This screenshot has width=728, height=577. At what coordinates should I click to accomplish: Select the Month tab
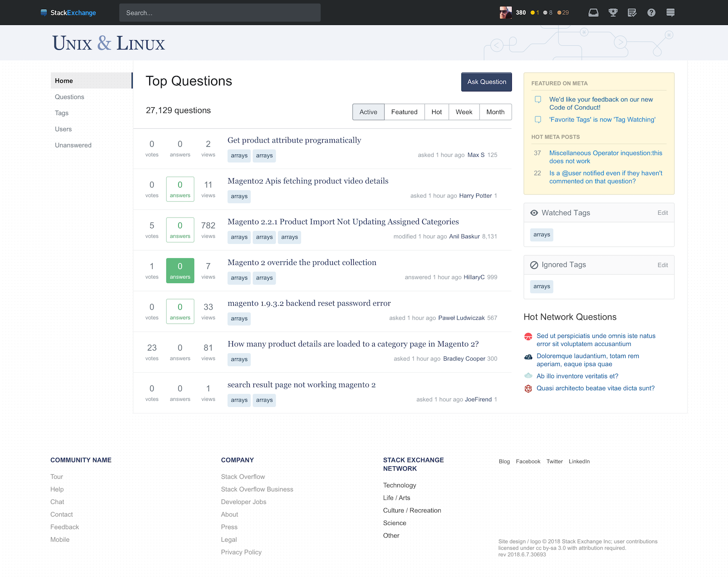click(496, 112)
